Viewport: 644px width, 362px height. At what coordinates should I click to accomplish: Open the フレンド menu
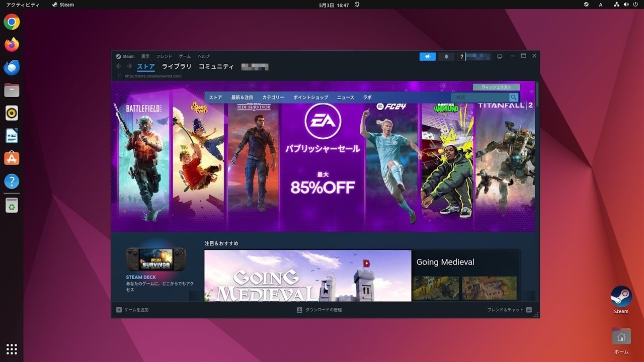coord(164,56)
